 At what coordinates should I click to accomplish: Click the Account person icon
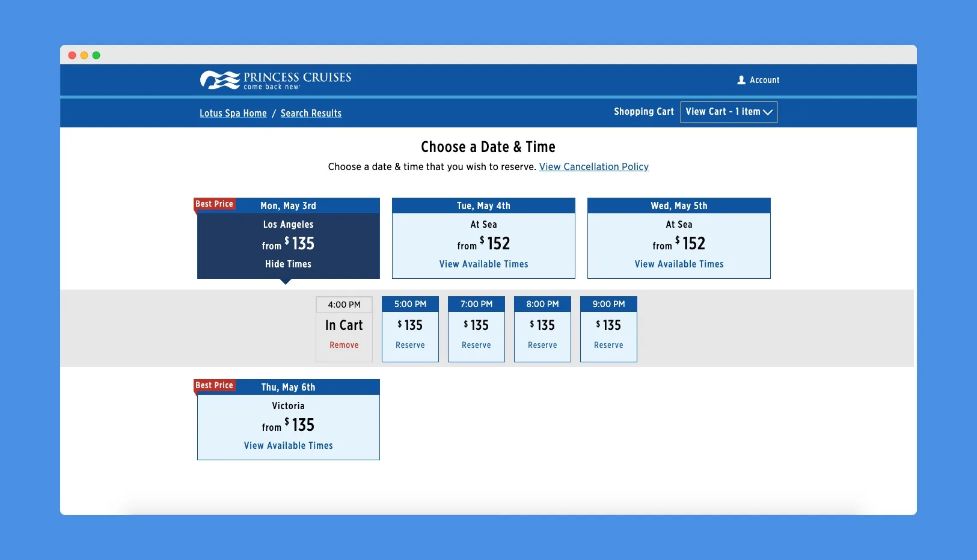(x=741, y=80)
